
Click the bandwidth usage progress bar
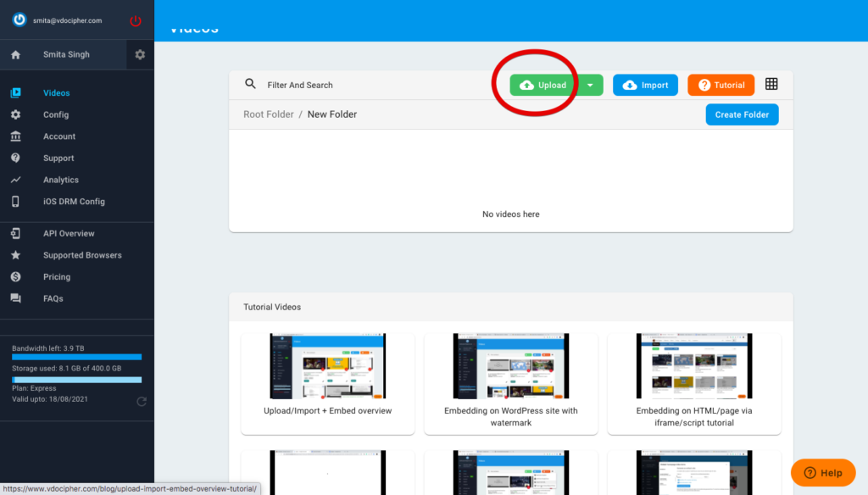tap(75, 357)
